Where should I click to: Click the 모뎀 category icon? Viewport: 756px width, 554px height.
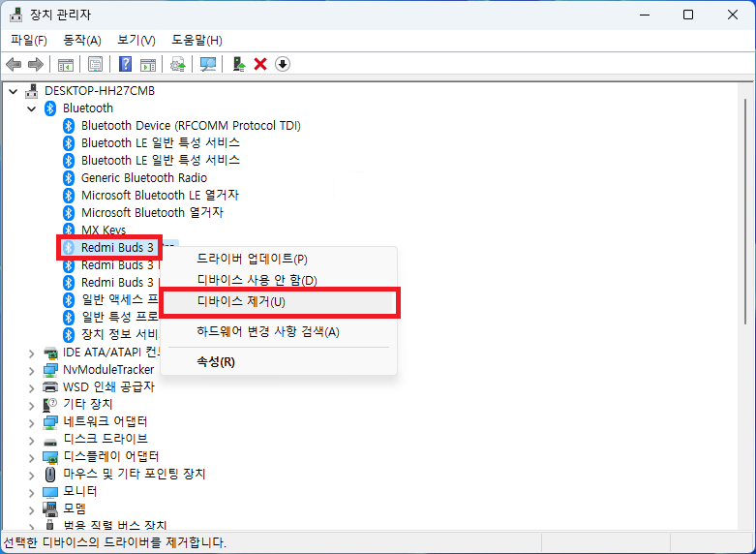tap(50, 509)
